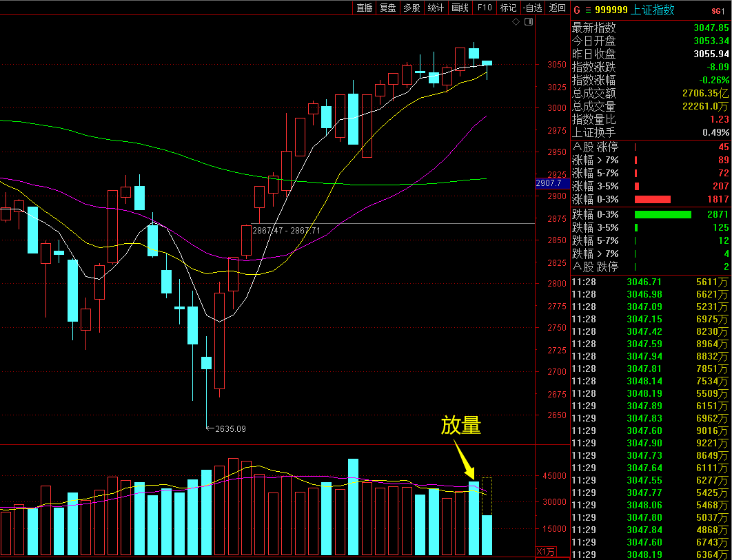Open the 直播 live broadcast tab
This screenshot has width=732, height=560.
[x=365, y=8]
